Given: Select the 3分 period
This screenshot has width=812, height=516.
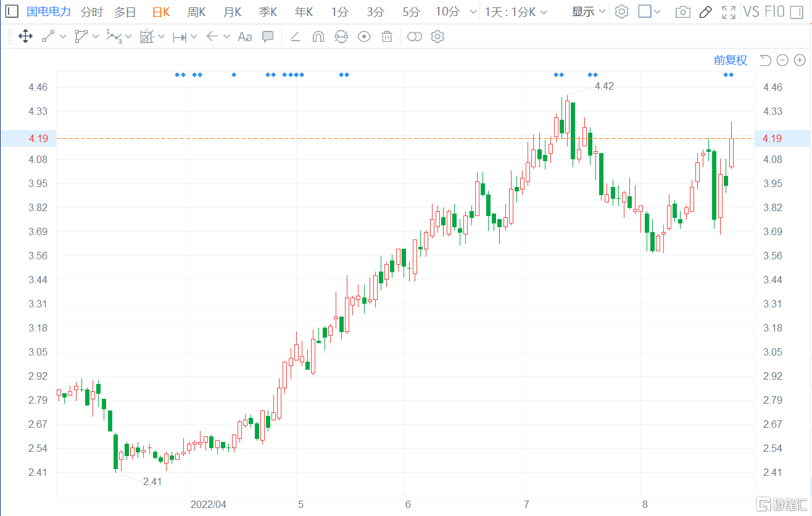Looking at the screenshot, I should [375, 12].
